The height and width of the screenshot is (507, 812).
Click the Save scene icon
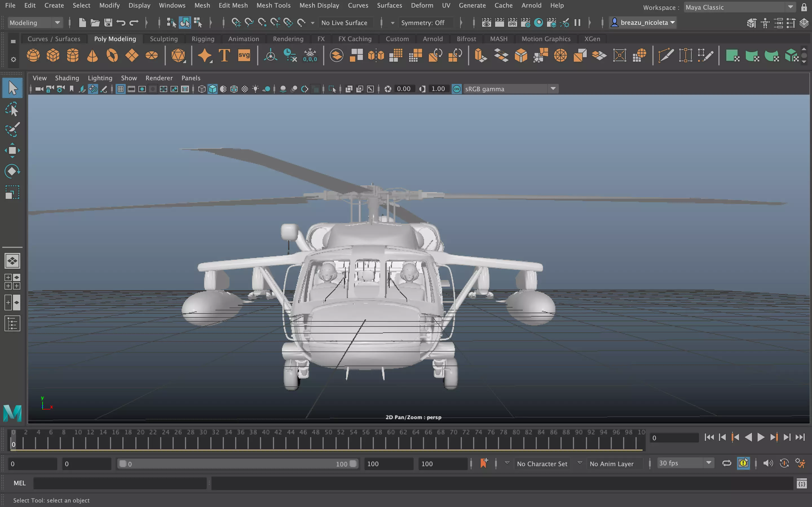click(x=108, y=23)
